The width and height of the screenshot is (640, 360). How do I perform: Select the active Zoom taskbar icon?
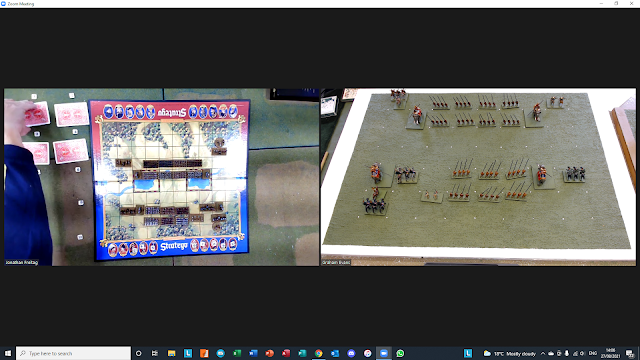pyautogui.click(x=384, y=353)
